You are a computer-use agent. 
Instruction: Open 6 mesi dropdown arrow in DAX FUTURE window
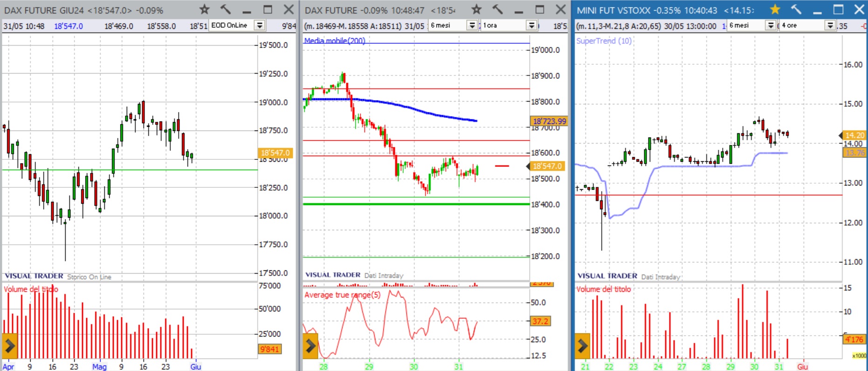pos(472,25)
